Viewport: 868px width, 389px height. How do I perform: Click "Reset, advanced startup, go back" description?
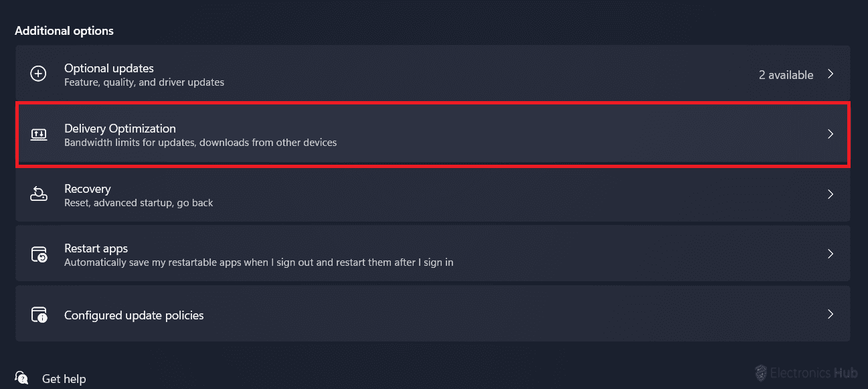pos(139,202)
